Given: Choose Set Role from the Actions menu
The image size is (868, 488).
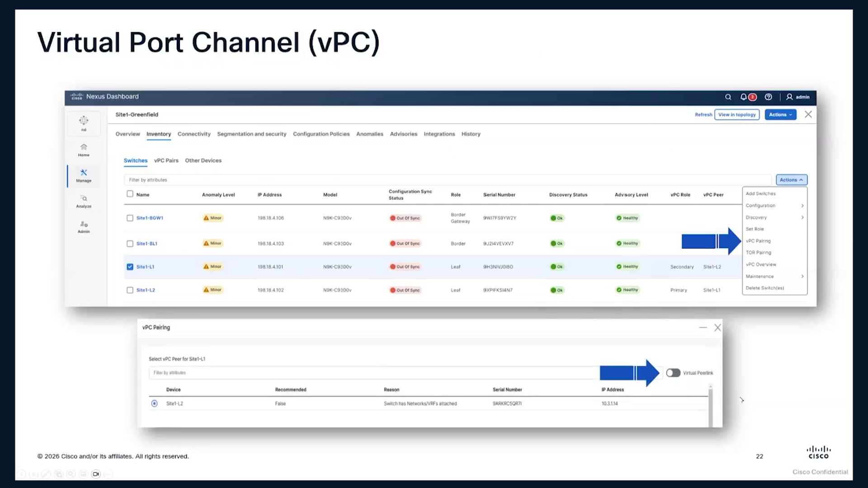Looking at the screenshot, I should click(755, 229).
